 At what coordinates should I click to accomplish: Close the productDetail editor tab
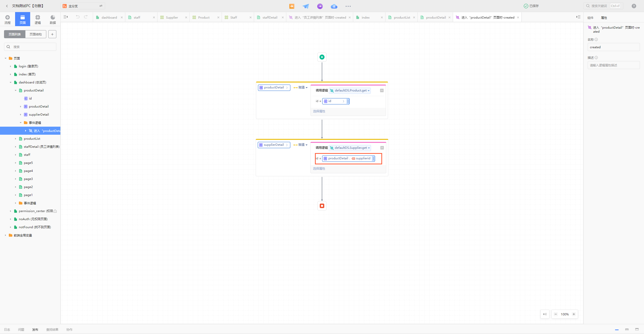coord(450,17)
